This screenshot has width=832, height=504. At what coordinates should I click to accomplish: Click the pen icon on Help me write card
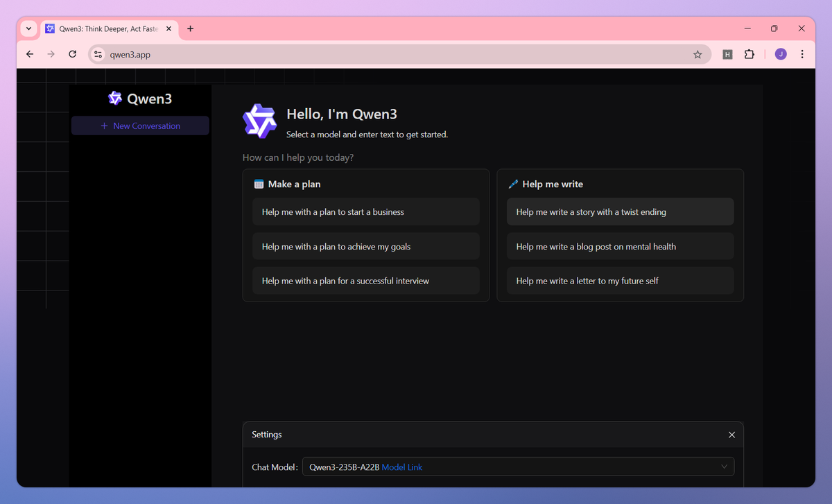(x=513, y=184)
